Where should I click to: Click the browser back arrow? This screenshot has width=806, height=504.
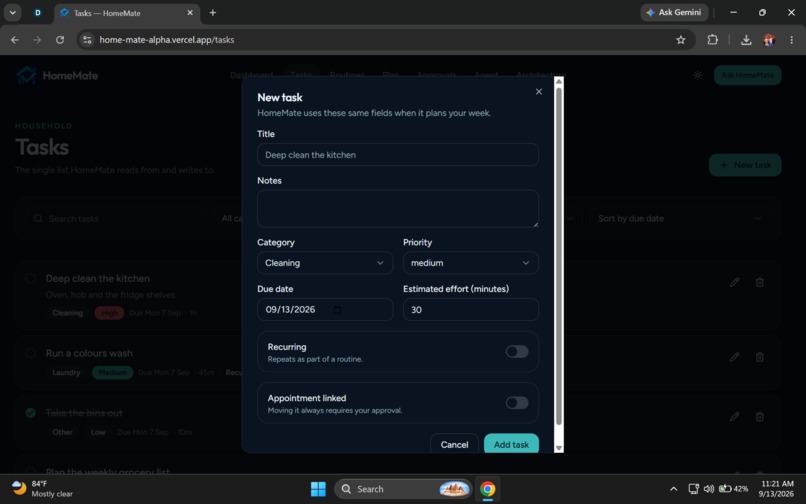tap(15, 40)
